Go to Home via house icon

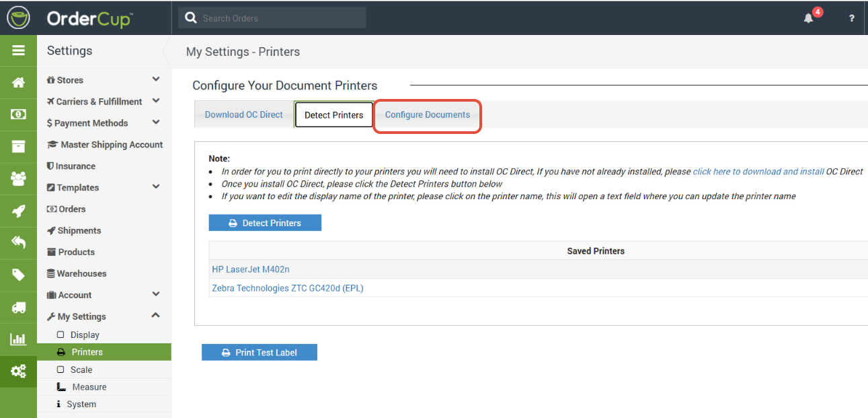(x=18, y=82)
